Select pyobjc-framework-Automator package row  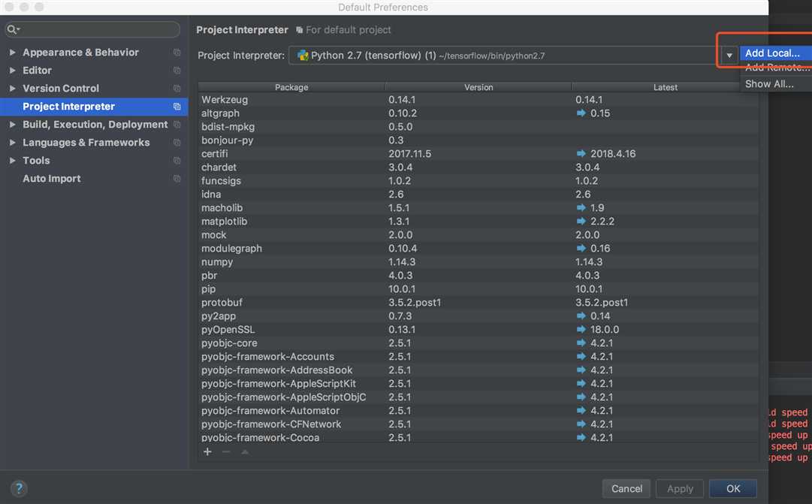478,410
